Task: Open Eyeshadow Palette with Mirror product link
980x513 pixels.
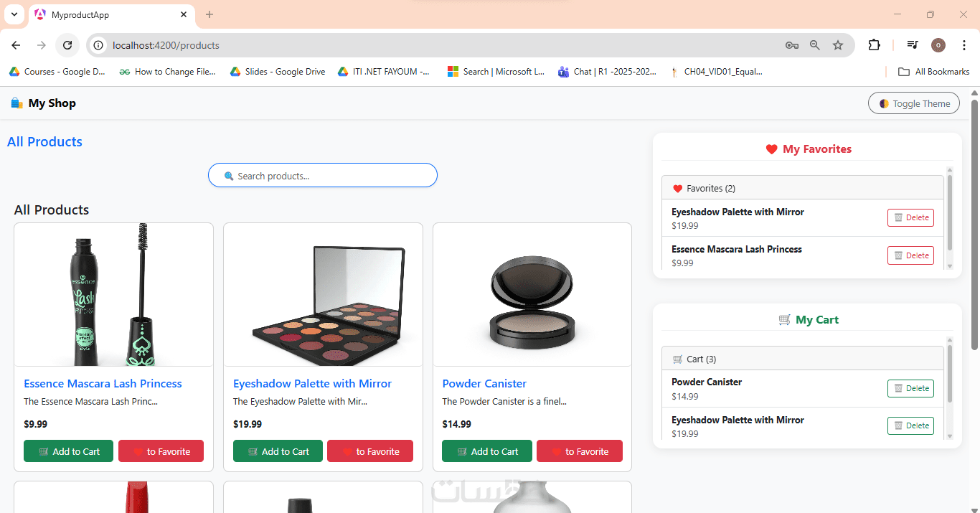Action: tap(312, 384)
